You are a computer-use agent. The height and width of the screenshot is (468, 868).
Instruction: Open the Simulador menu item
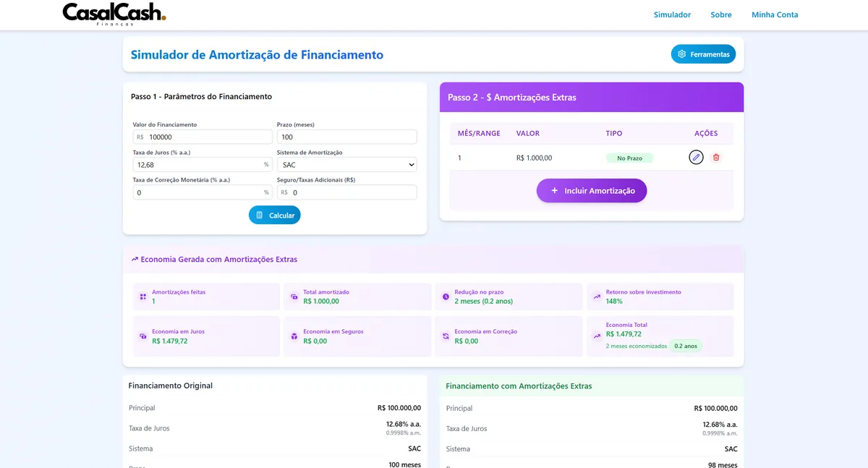pyautogui.click(x=672, y=14)
